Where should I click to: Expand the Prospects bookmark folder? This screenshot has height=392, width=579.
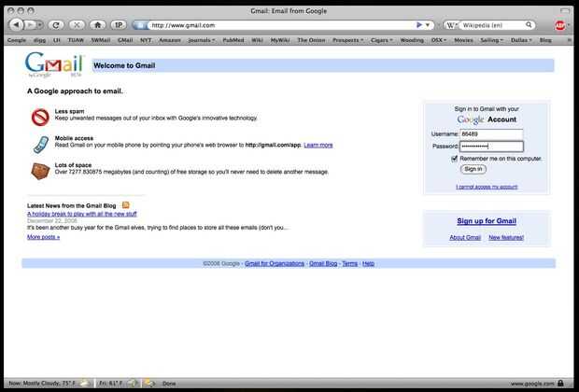click(347, 40)
